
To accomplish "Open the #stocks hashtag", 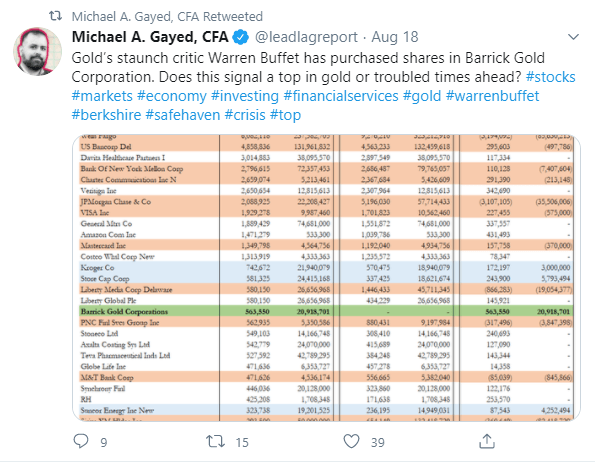I will coord(550,77).
